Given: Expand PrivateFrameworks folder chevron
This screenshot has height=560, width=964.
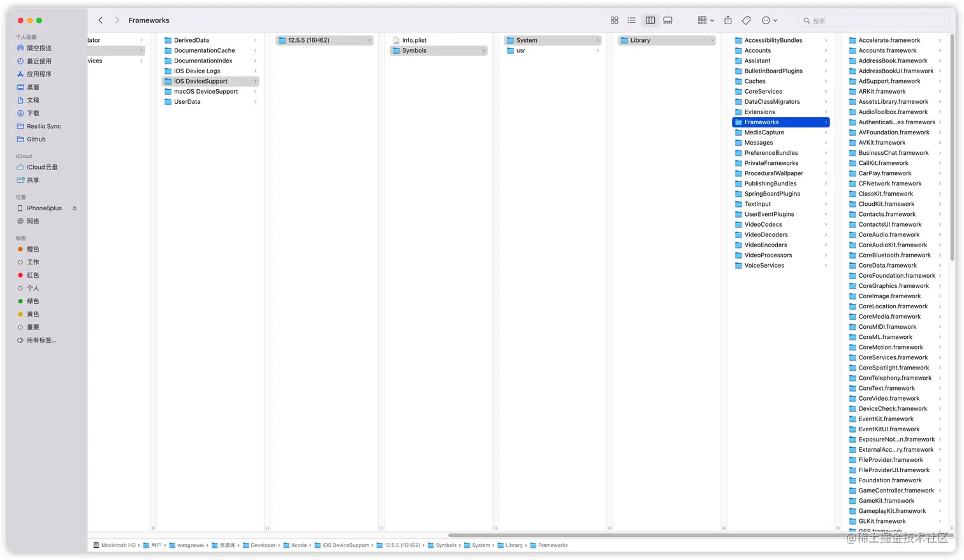Looking at the screenshot, I should [x=826, y=163].
